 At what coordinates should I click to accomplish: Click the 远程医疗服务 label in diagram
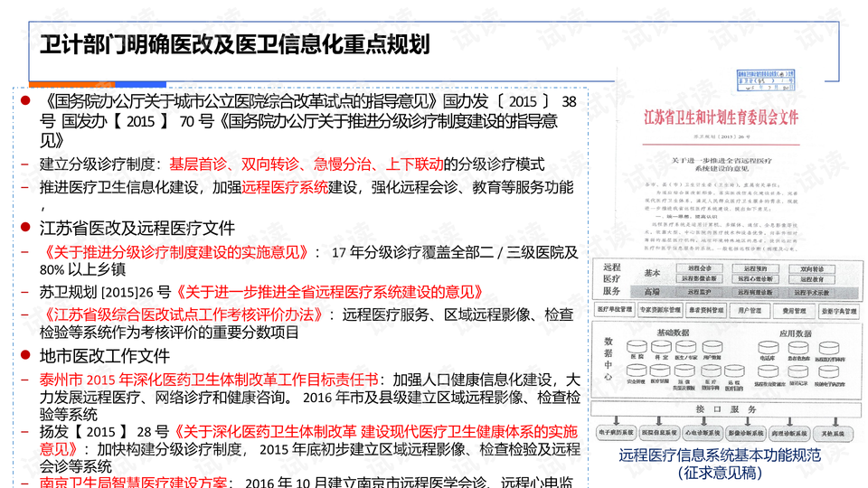pos(612,279)
